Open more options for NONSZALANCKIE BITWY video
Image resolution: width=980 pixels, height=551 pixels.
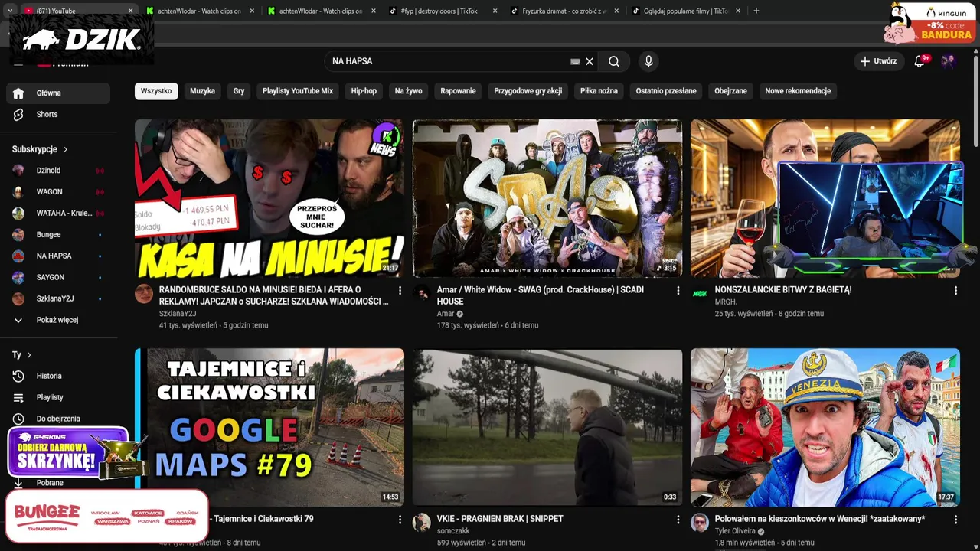pyautogui.click(x=955, y=291)
